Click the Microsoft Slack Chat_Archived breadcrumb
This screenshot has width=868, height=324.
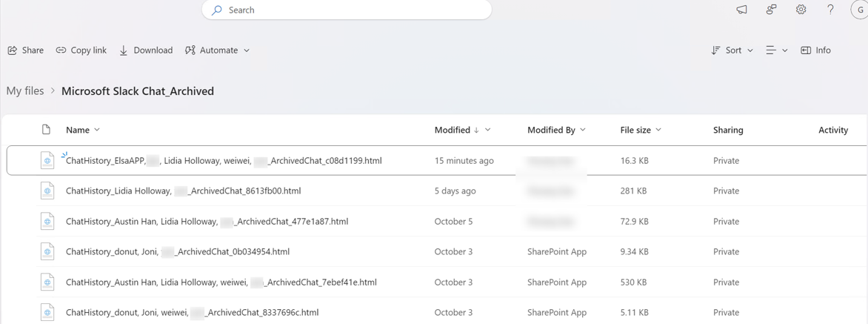click(x=138, y=91)
